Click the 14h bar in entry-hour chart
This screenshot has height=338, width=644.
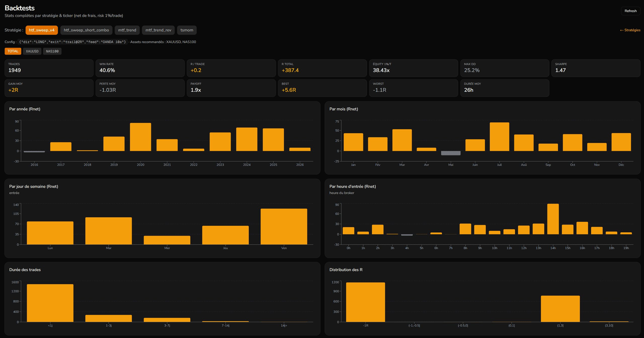coord(553,219)
